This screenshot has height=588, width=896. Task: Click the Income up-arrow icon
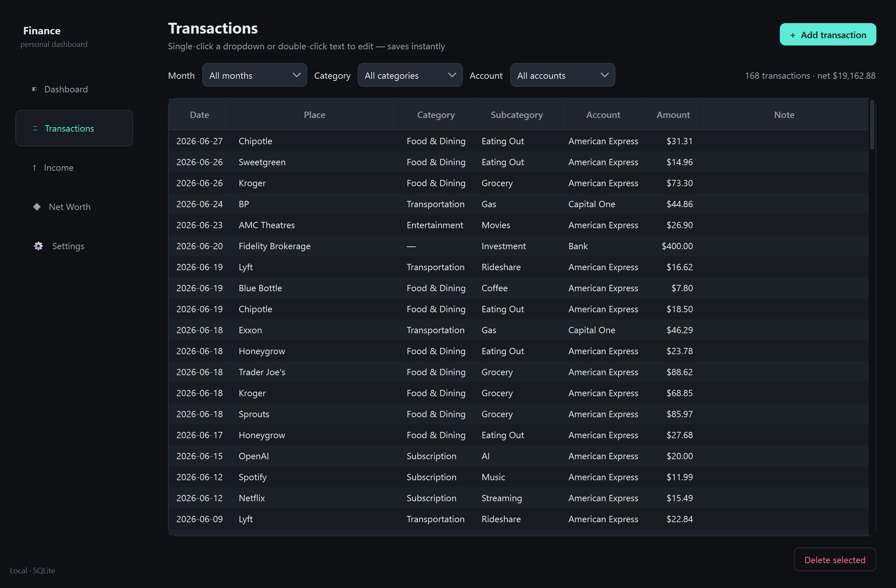click(x=34, y=168)
